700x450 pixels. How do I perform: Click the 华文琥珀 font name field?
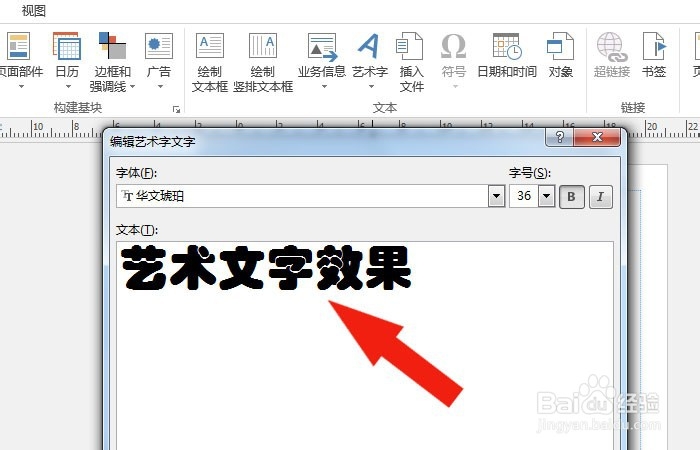click(x=302, y=196)
